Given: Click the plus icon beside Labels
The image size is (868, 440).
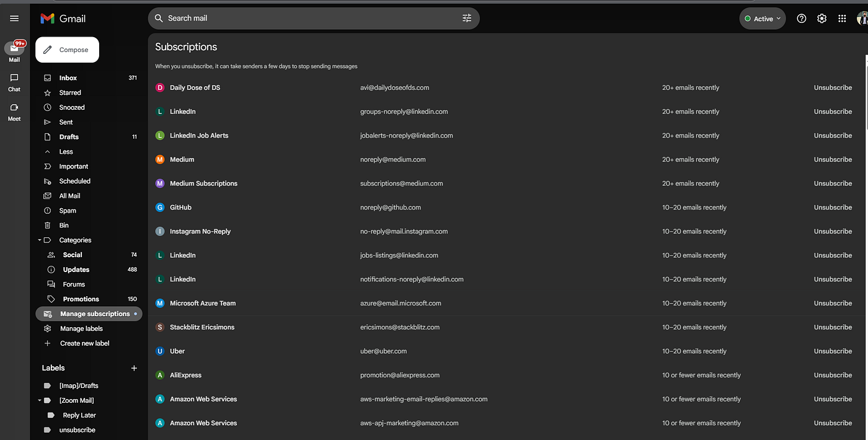Looking at the screenshot, I should [x=134, y=368].
